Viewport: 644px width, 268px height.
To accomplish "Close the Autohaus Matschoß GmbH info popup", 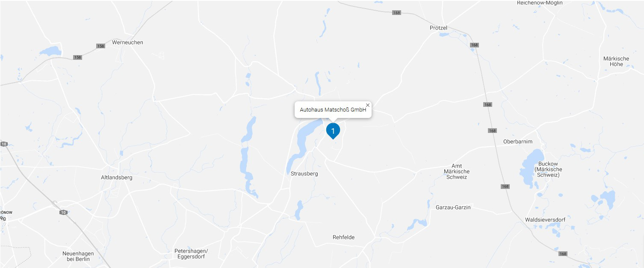I will pos(368,105).
